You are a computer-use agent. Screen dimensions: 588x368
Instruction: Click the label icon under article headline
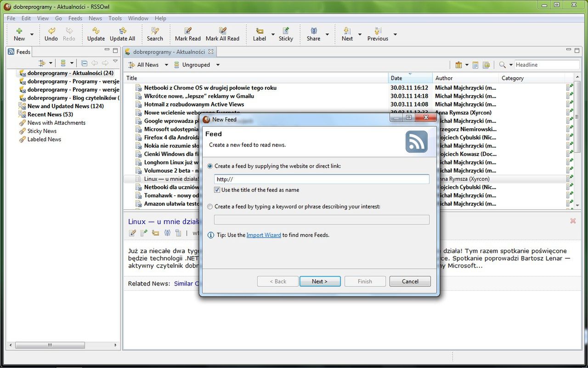155,233
